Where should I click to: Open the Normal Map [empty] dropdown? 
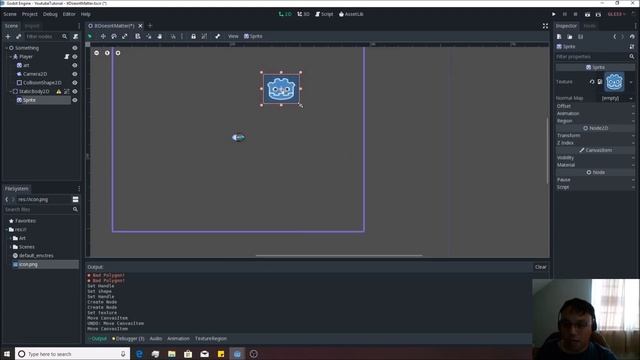tap(616, 98)
